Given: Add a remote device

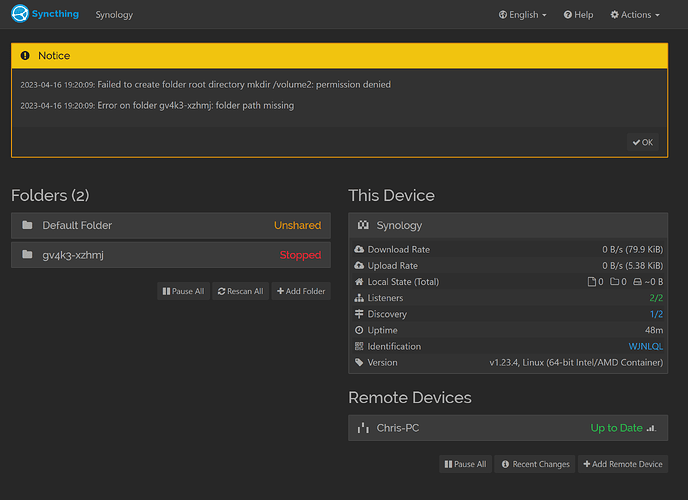Looking at the screenshot, I should (x=623, y=464).
